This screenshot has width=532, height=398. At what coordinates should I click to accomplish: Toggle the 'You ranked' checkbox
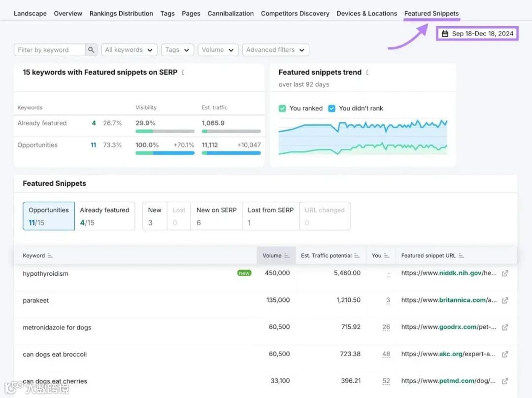pyautogui.click(x=282, y=109)
